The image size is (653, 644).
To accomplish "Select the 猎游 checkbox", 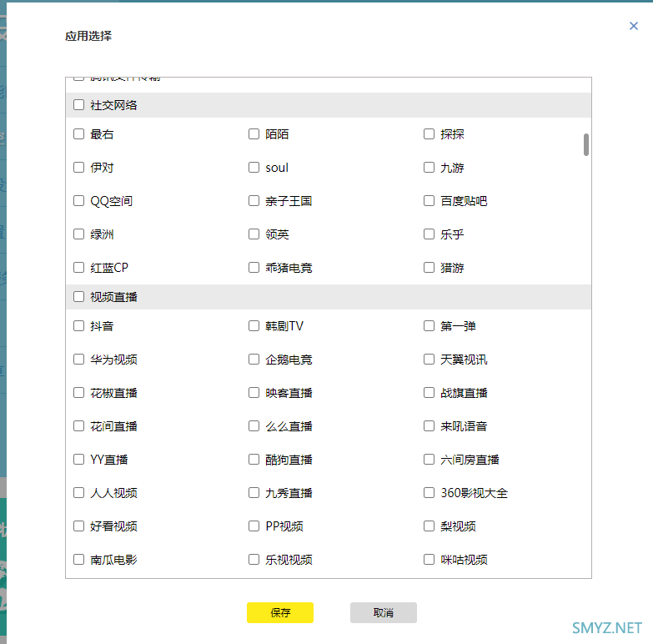I will 429,268.
